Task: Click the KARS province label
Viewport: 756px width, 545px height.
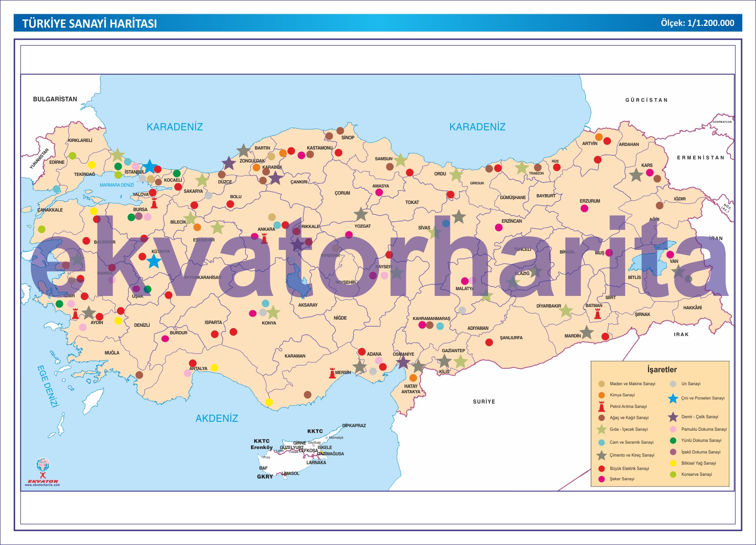Action: pos(647,165)
